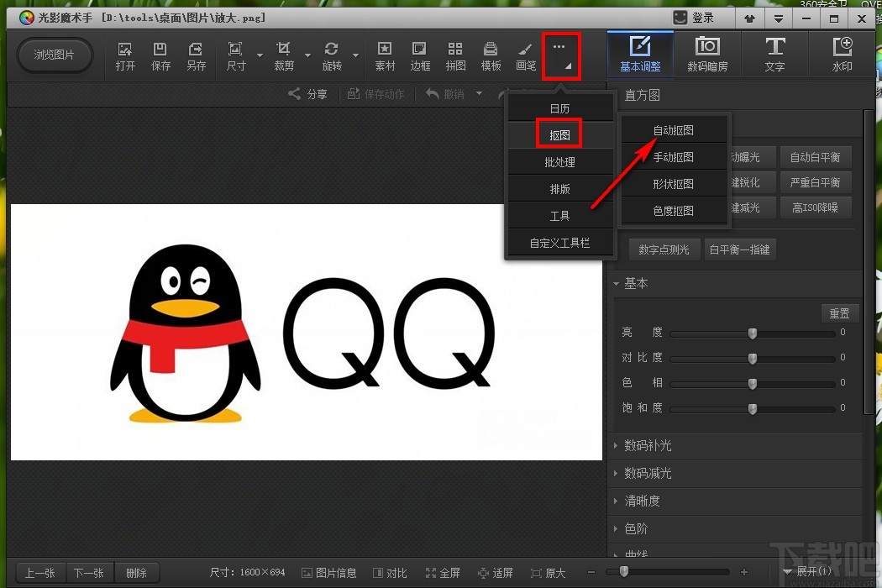Open the 尺寸 dropdown arrow
The width and height of the screenshot is (882, 588).
[260, 55]
